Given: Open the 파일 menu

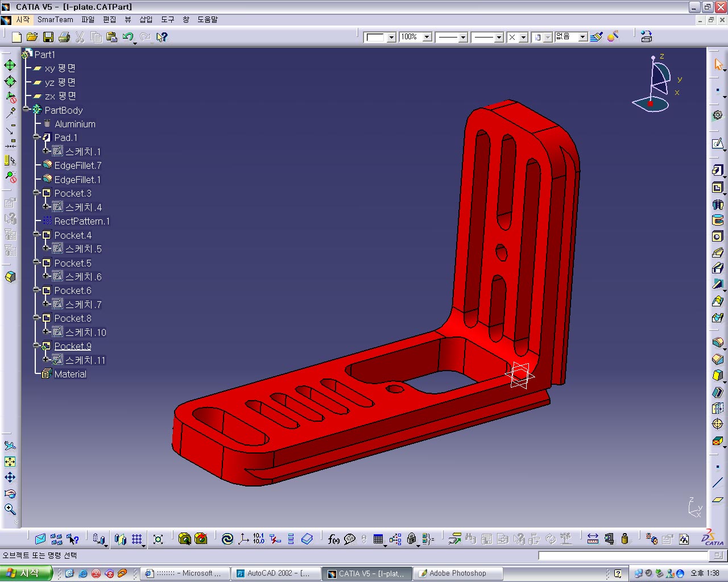Looking at the screenshot, I should (88, 19).
